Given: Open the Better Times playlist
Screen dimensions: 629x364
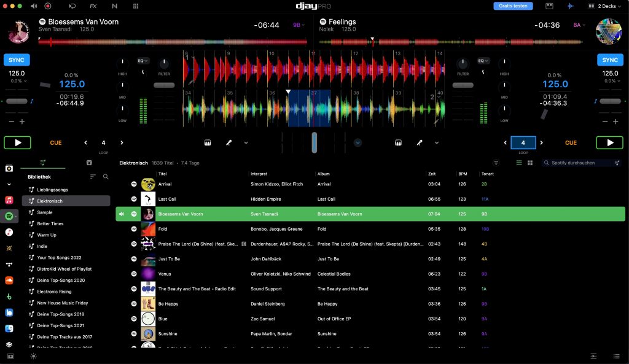Looking at the screenshot, I should click(50, 223).
